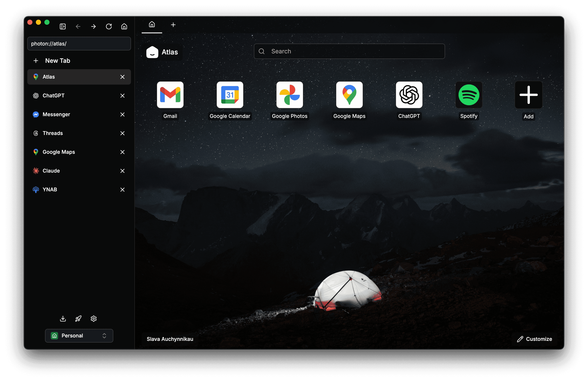Close the Messenger tab
Image resolution: width=588 pixels, height=381 pixels.
pos(122,114)
